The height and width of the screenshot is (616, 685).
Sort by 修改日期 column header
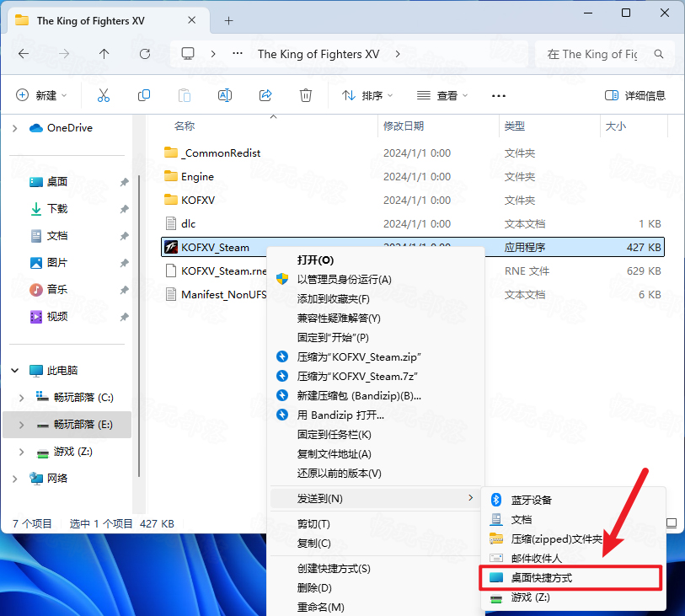404,126
